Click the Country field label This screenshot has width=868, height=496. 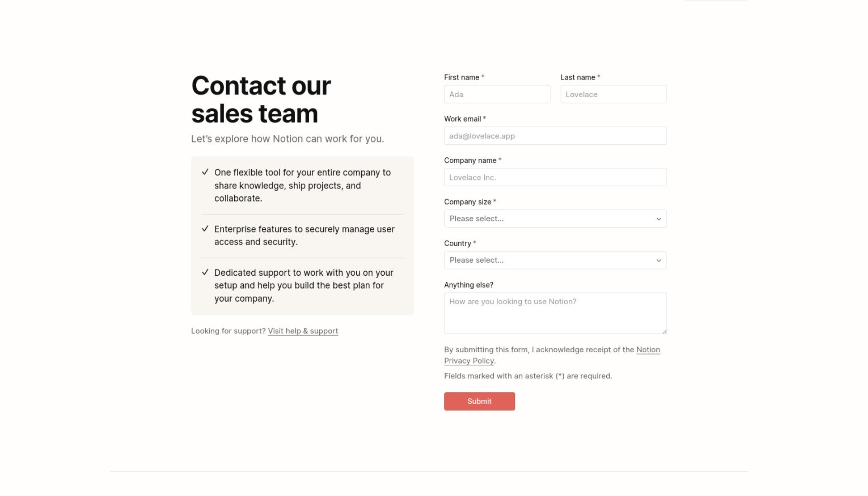pyautogui.click(x=458, y=244)
